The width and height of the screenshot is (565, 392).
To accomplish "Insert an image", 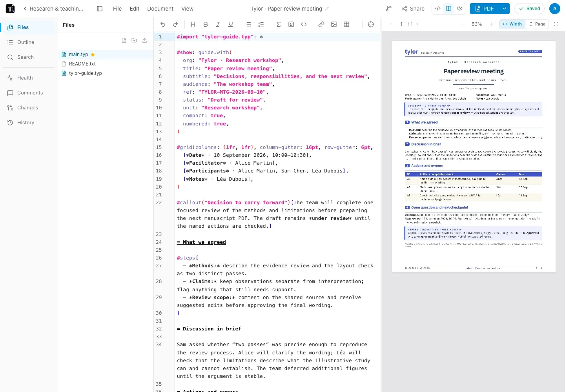I will pyautogui.click(x=334, y=24).
